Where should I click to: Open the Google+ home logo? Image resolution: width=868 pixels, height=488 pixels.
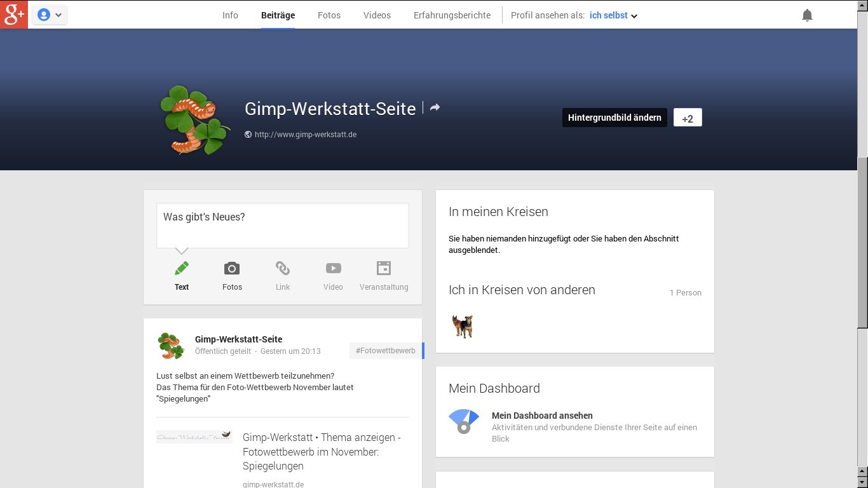click(14, 14)
